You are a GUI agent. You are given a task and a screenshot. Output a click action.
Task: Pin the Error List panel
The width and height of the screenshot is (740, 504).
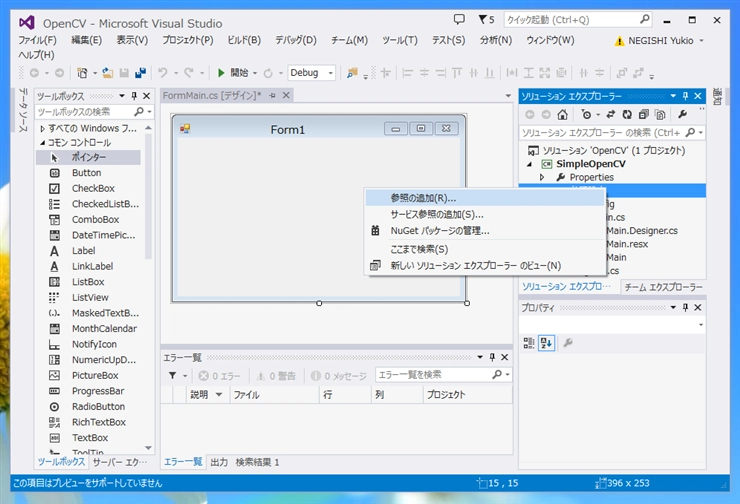coord(492,357)
